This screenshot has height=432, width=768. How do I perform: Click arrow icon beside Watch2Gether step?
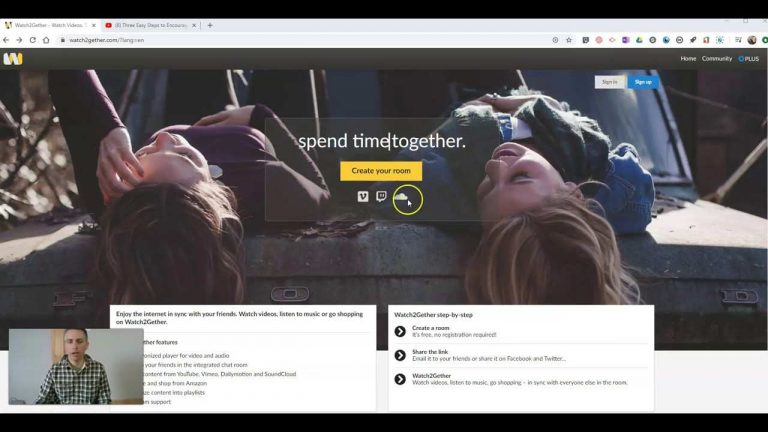click(400, 379)
